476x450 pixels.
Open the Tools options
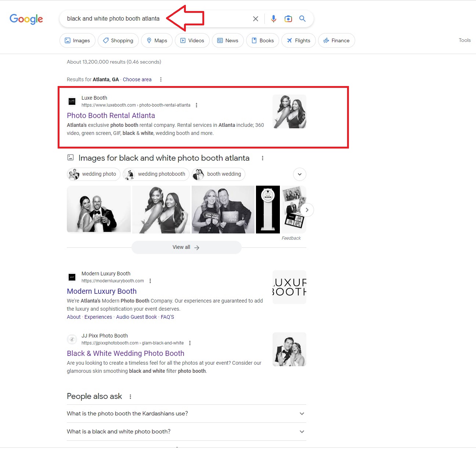tap(465, 40)
